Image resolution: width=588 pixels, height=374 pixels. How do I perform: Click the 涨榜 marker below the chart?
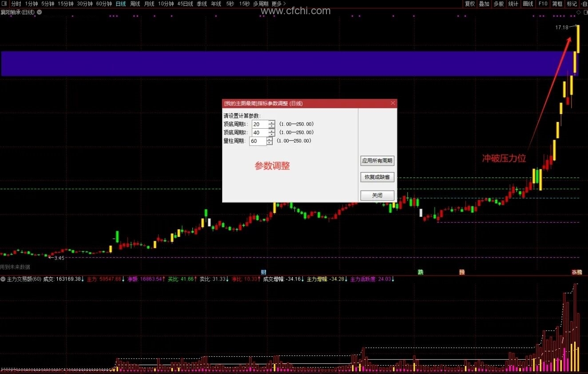click(577, 272)
